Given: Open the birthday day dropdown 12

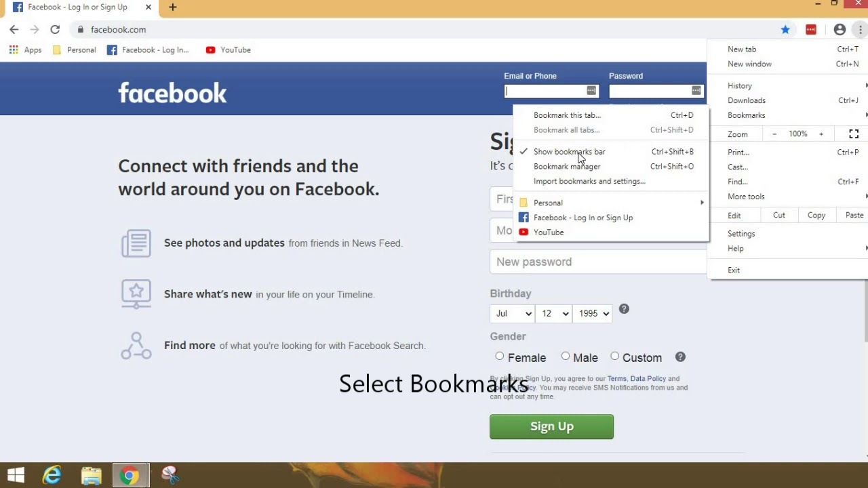Looking at the screenshot, I should tap(553, 313).
